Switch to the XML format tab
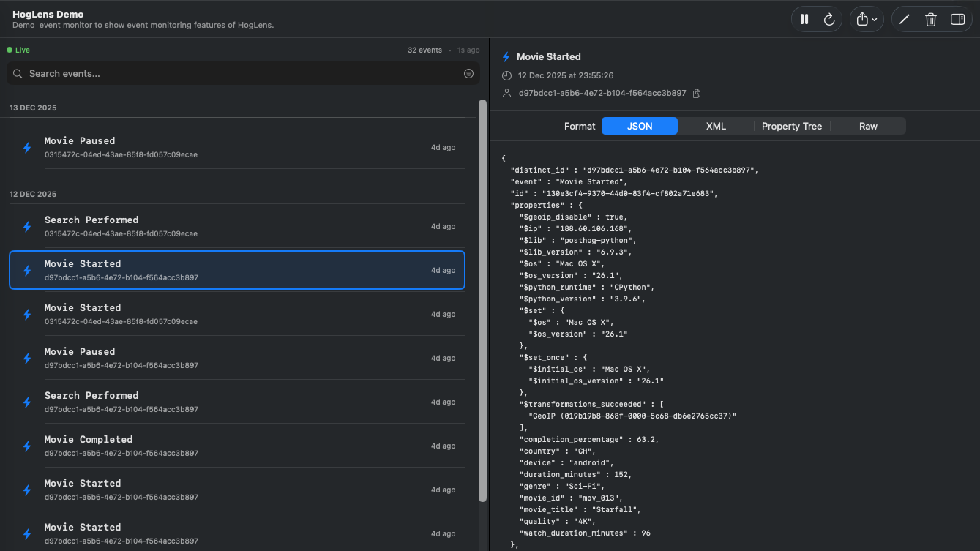The height and width of the screenshot is (551, 980). [716, 126]
